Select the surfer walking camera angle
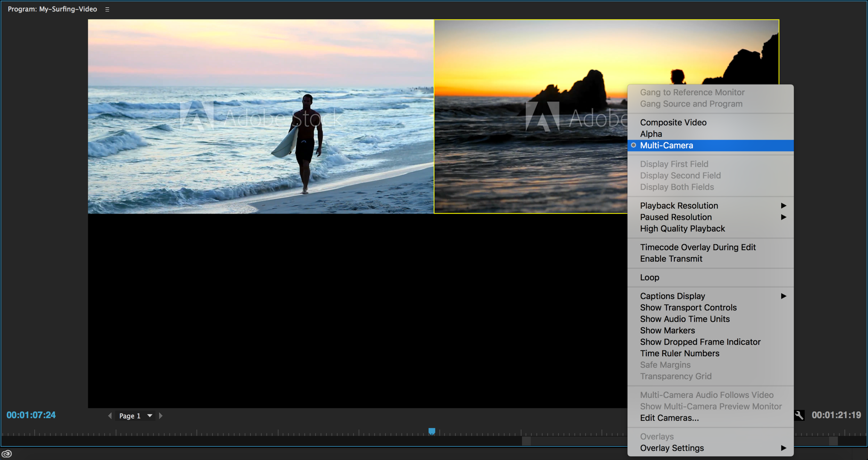 pyautogui.click(x=261, y=116)
